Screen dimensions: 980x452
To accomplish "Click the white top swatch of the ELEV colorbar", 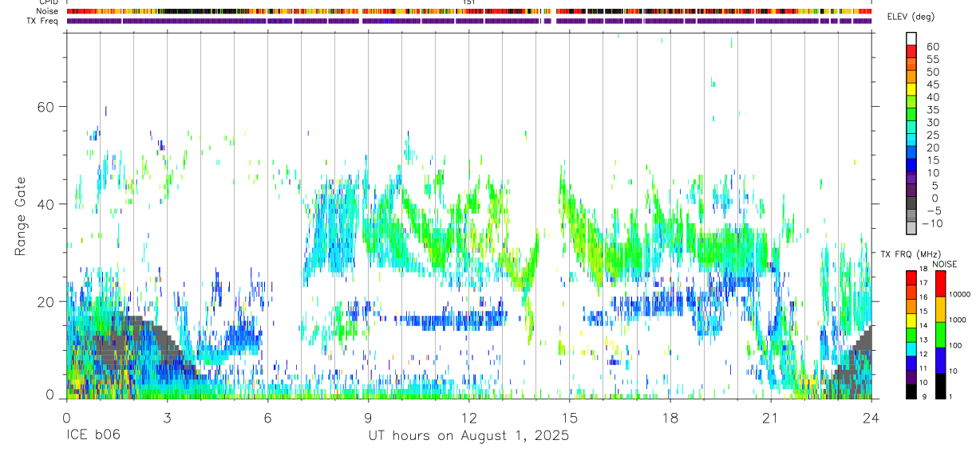I will [x=912, y=37].
